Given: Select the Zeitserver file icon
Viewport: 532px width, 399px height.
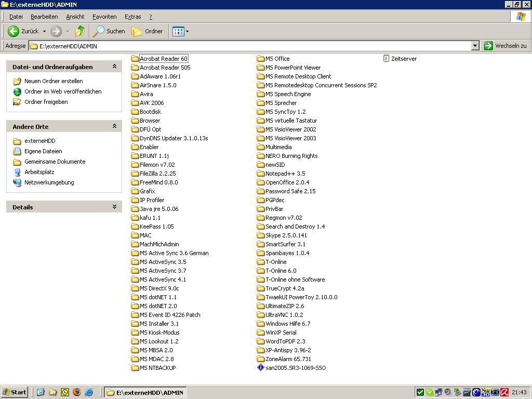Looking at the screenshot, I should 386,59.
